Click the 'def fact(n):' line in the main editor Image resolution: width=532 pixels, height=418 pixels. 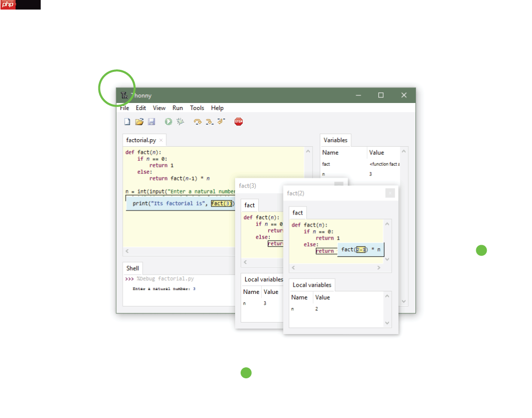coord(143,152)
